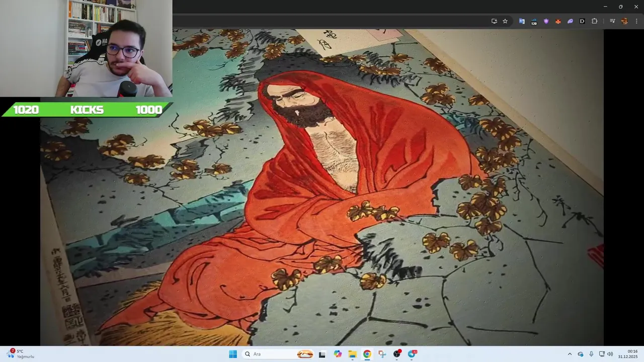This screenshot has width=644, height=362.
Task: Restore down the Chrome window
Action: point(620,7)
